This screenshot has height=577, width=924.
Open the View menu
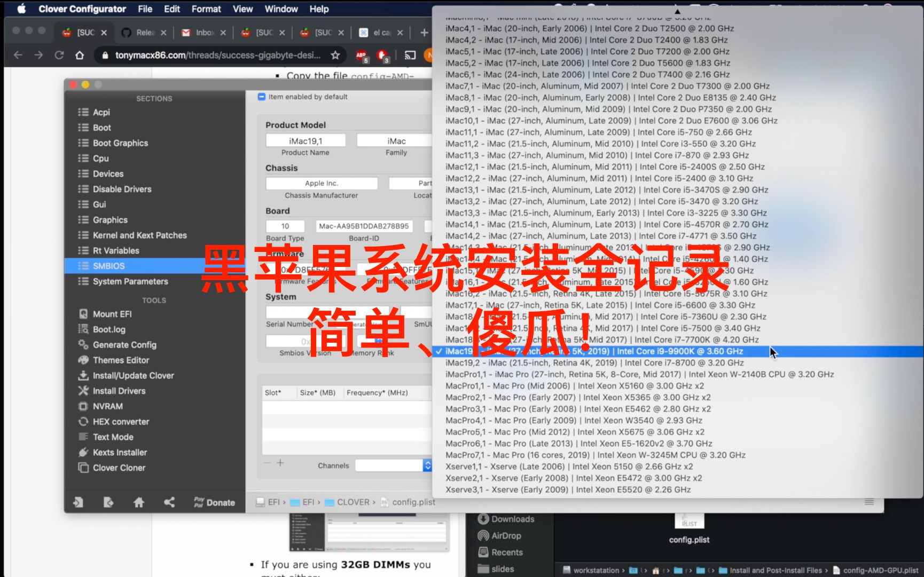click(x=242, y=9)
